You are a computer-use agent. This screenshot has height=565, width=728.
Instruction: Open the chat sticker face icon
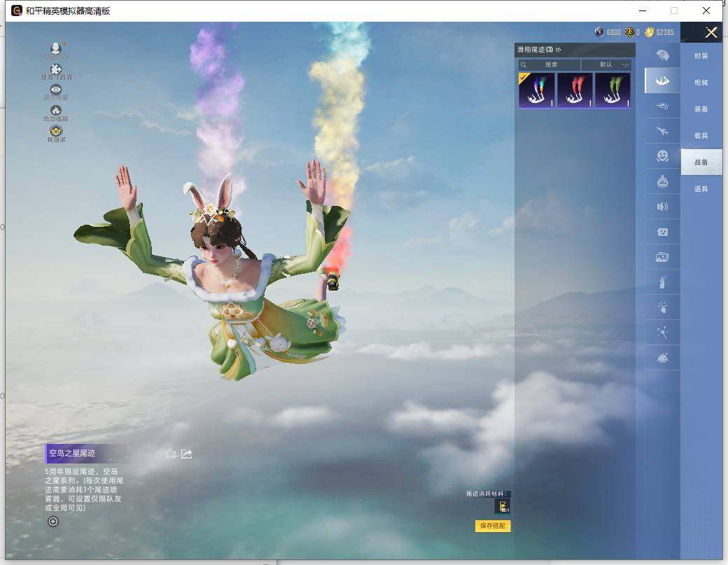pyautogui.click(x=662, y=232)
